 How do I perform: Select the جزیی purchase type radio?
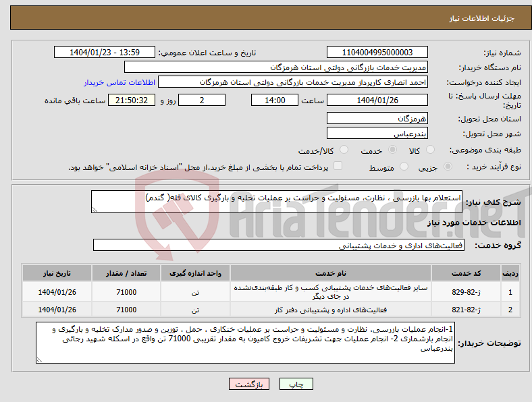coord(448,167)
